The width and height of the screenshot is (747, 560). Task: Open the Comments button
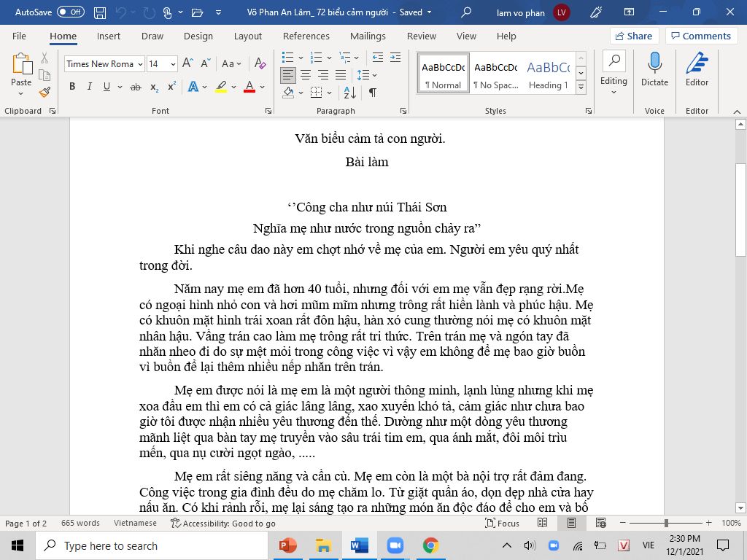701,36
